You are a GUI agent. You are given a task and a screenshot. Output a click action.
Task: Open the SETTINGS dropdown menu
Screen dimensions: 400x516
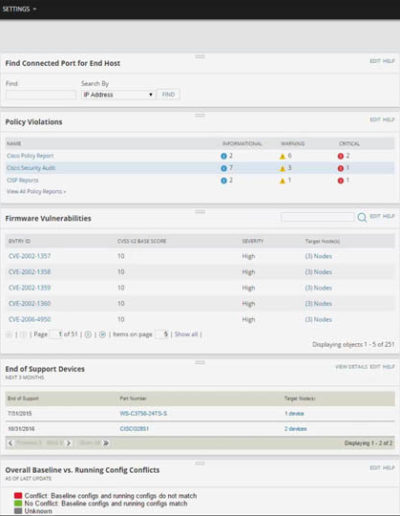coord(19,9)
